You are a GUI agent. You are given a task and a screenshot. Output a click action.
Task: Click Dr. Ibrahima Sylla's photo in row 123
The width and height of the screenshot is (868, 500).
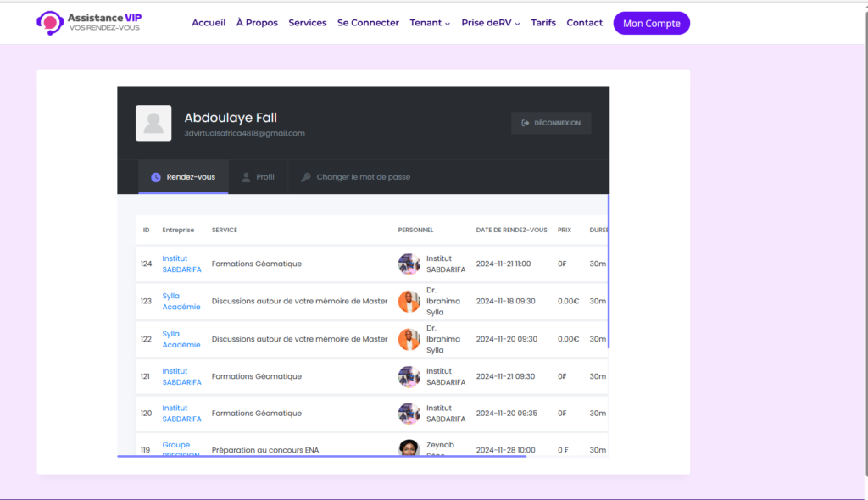click(x=409, y=302)
